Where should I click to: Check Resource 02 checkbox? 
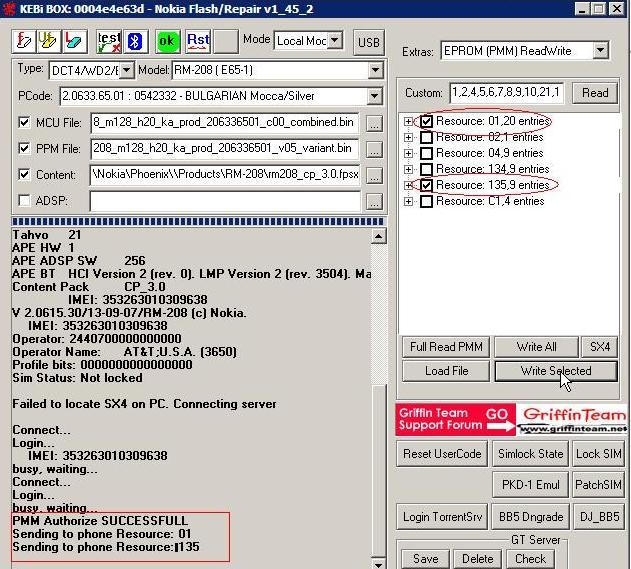pos(426,137)
